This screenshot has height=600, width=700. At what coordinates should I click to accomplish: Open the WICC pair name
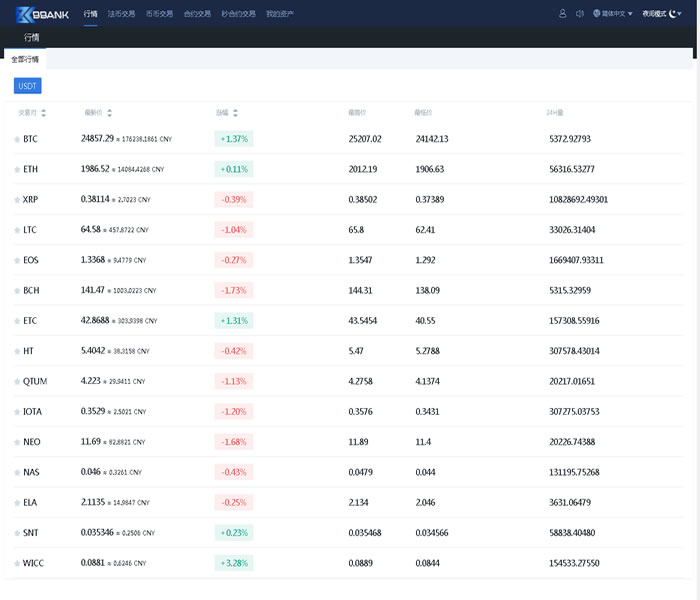click(x=33, y=563)
